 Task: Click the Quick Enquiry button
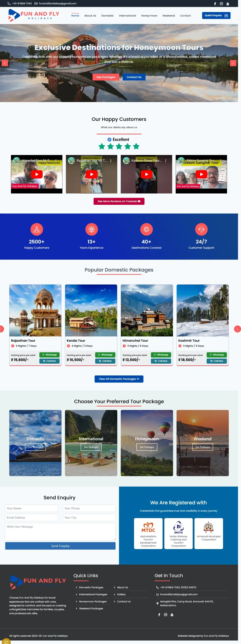(x=216, y=15)
